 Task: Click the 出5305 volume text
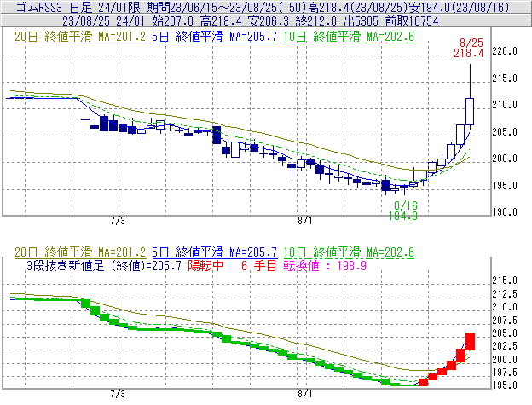pyautogui.click(x=361, y=21)
